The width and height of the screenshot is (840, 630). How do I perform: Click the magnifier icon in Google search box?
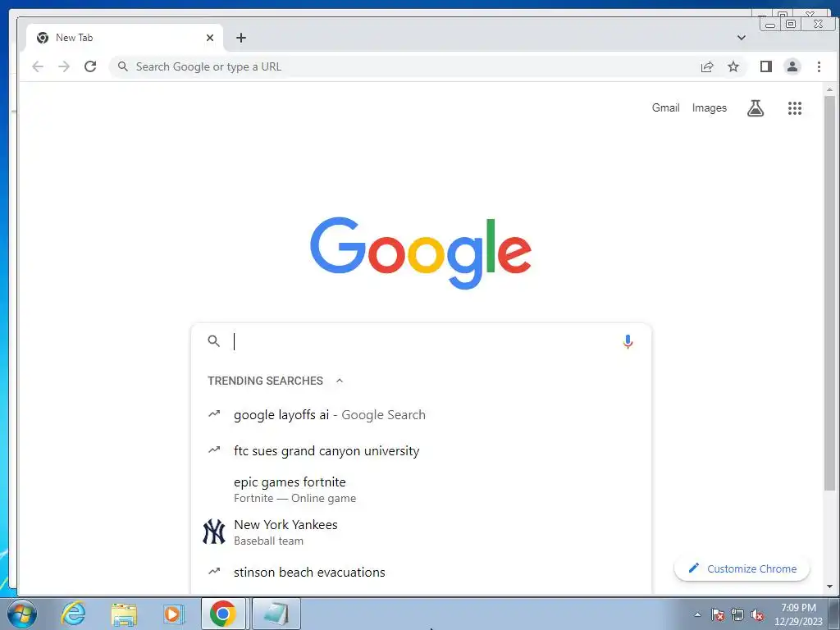pos(214,341)
